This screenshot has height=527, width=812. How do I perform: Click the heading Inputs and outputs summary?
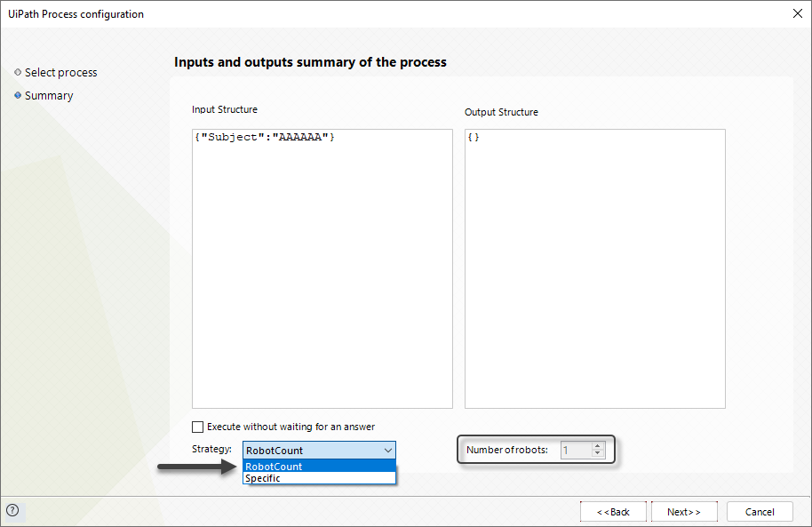(310, 62)
